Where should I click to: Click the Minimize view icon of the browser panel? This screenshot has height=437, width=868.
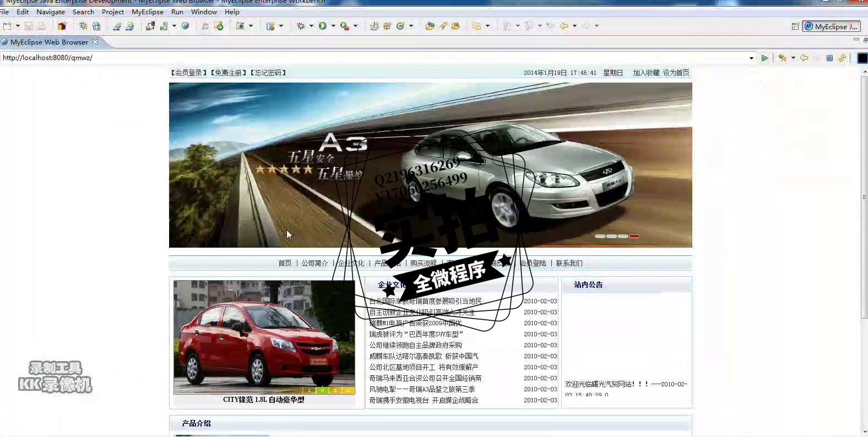(856, 40)
